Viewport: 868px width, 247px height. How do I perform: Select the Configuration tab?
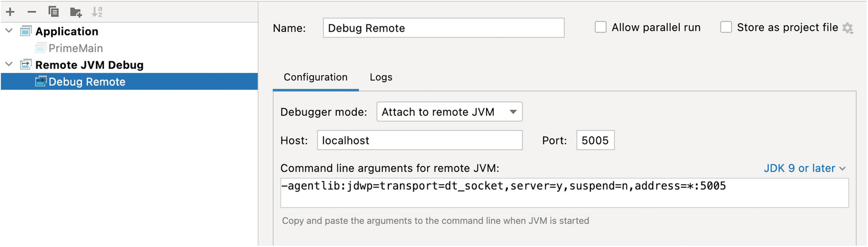point(315,77)
